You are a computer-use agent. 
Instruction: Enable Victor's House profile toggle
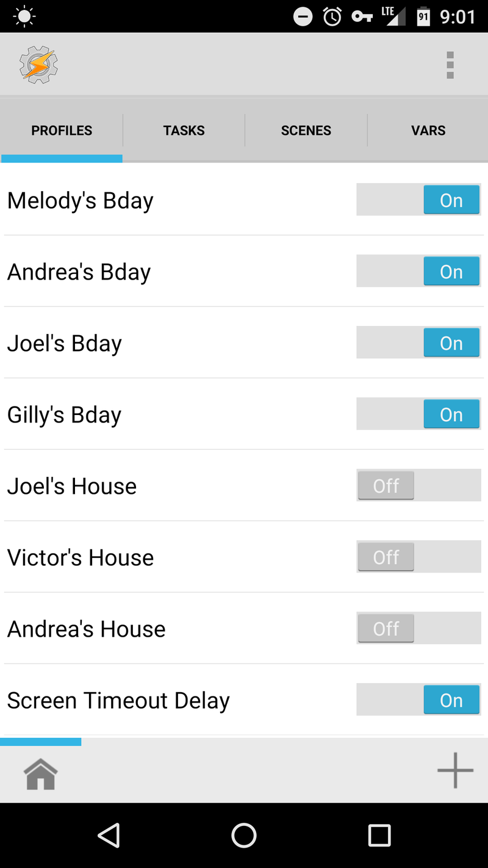point(418,557)
